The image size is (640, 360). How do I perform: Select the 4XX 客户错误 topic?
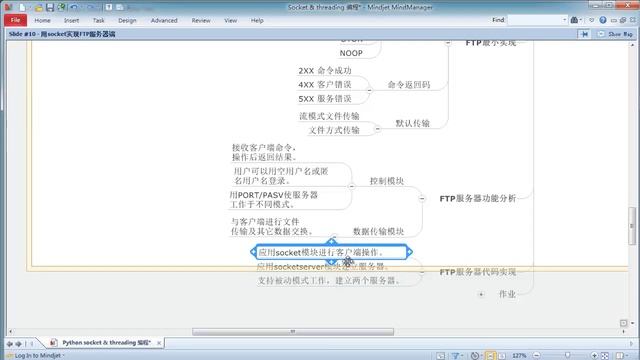tap(325, 84)
